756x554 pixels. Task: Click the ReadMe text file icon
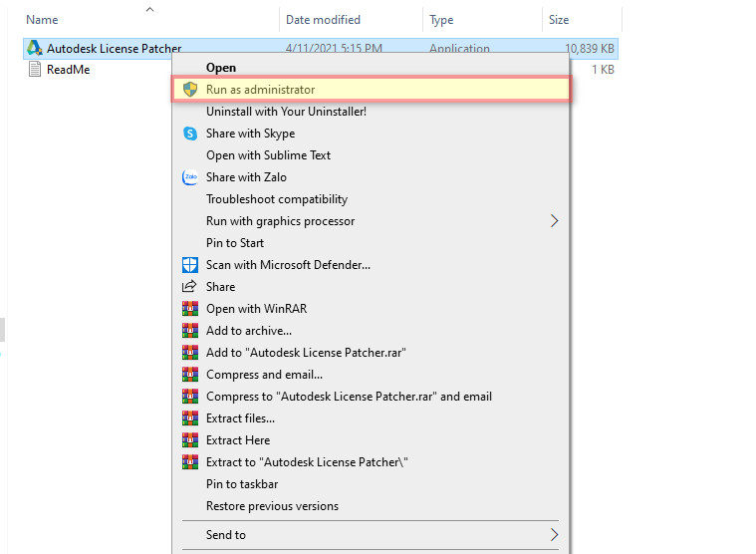click(x=34, y=70)
